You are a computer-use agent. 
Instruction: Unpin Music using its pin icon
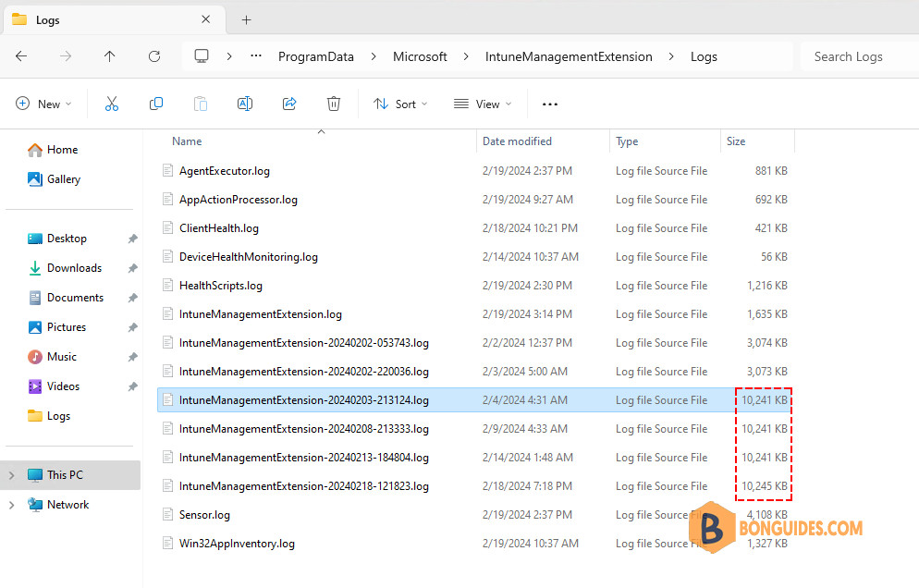tap(132, 357)
